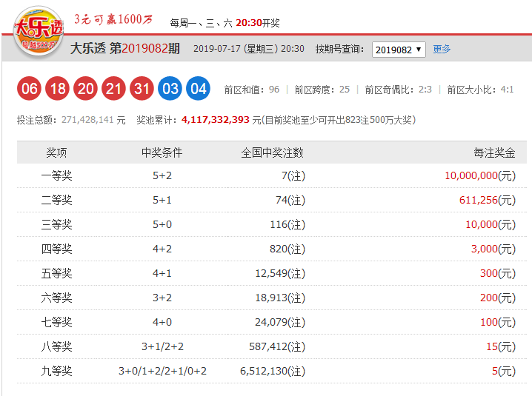Click the 一等奖 row label
The height and width of the screenshot is (396, 532).
(x=56, y=175)
